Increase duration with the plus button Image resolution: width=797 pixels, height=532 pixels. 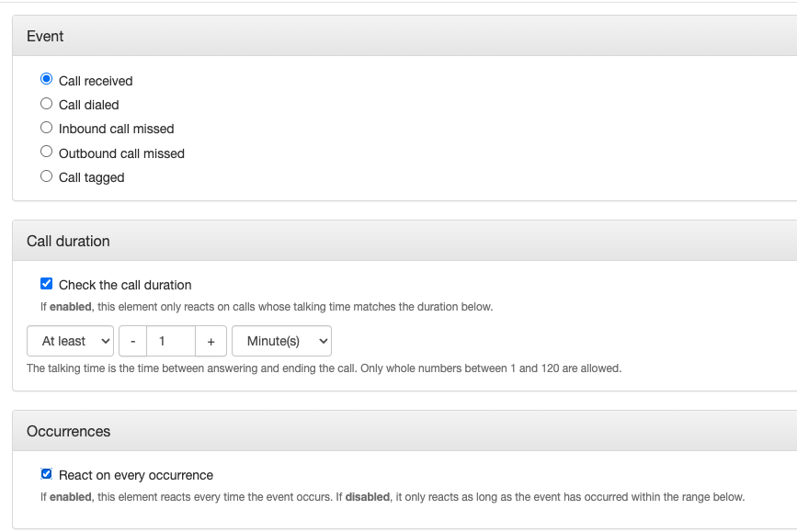tap(211, 341)
